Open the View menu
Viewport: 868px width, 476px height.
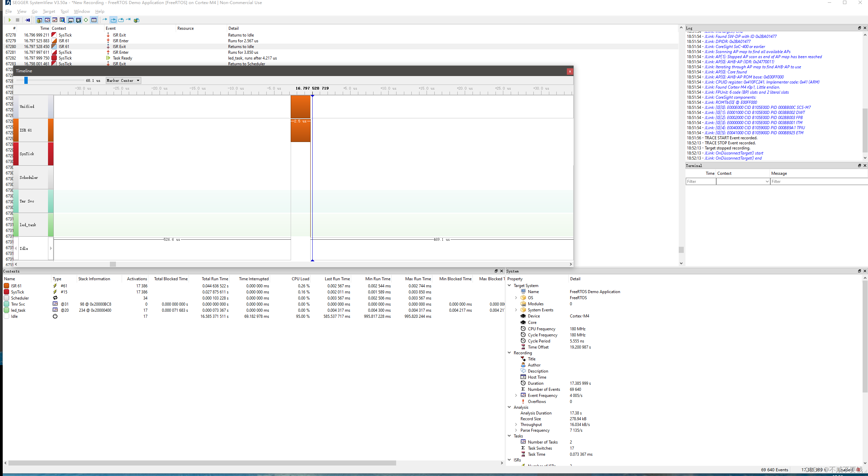(22, 11)
